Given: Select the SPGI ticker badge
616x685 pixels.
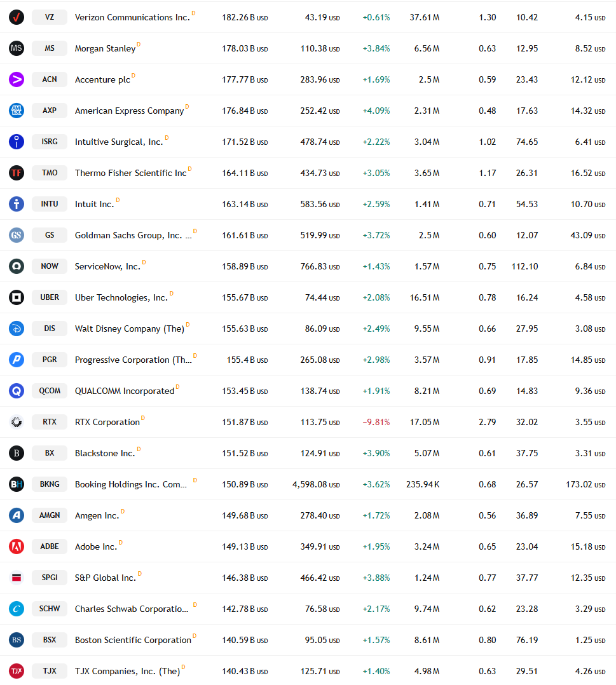Looking at the screenshot, I should (50, 577).
